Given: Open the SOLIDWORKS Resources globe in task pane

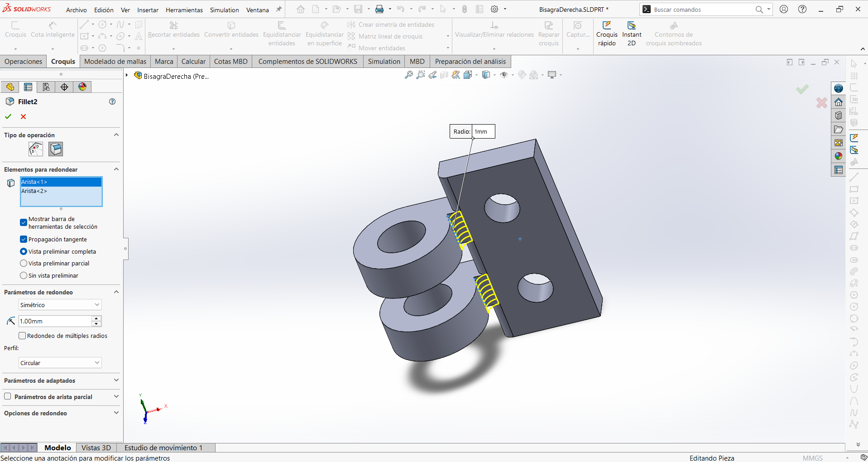Looking at the screenshot, I should 839,88.
